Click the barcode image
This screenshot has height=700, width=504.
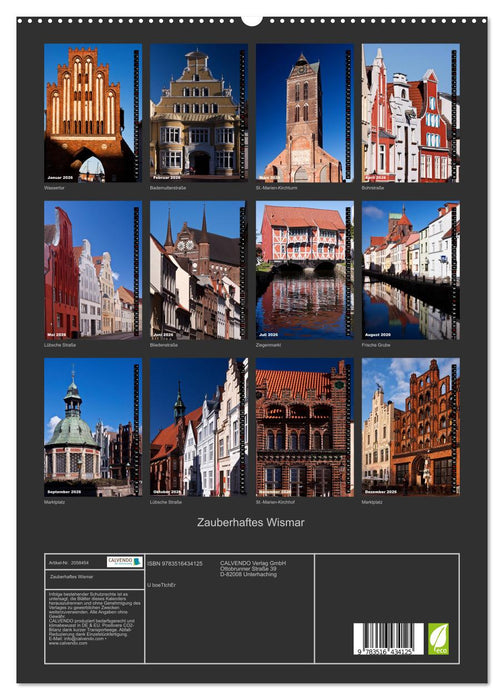coord(388,639)
